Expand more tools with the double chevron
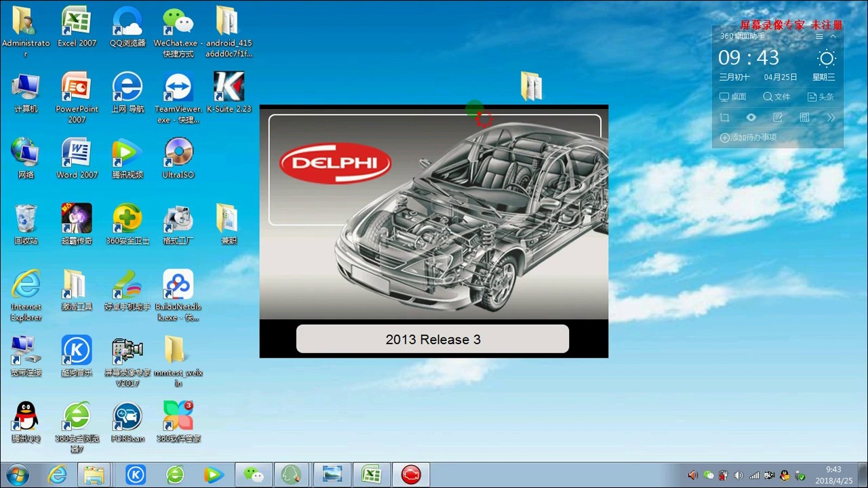The image size is (868, 488). pyautogui.click(x=831, y=118)
